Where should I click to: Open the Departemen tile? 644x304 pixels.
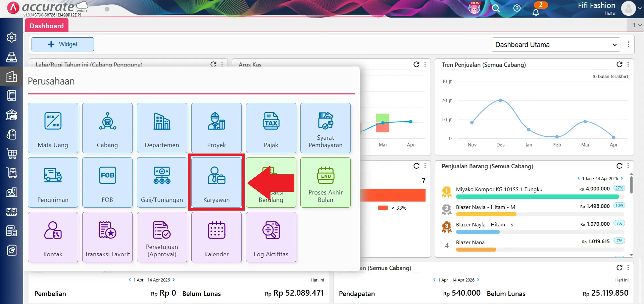[162, 128]
